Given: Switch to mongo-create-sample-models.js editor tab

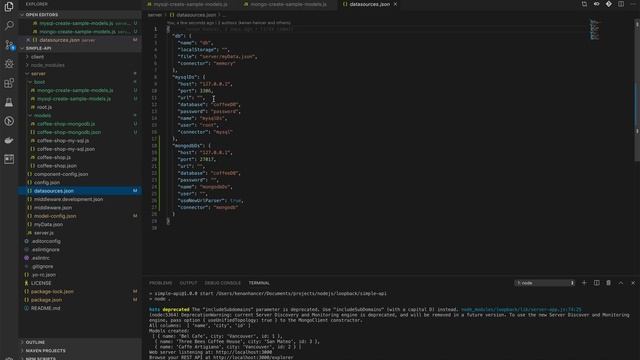Looking at the screenshot, I should point(289,4).
